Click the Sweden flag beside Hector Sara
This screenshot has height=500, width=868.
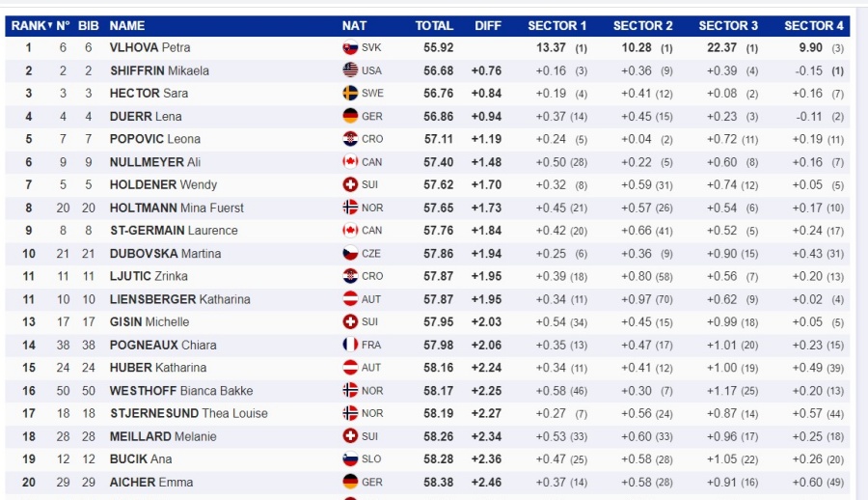tap(350, 93)
